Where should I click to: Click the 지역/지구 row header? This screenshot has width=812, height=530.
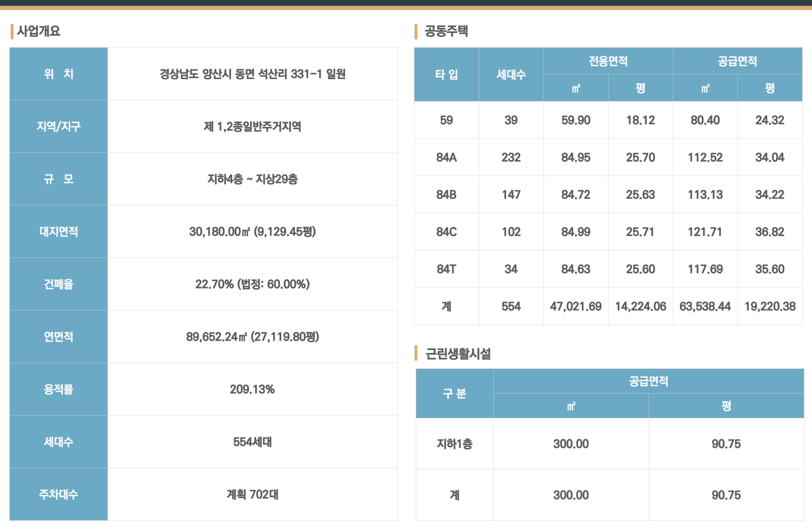pos(59,126)
